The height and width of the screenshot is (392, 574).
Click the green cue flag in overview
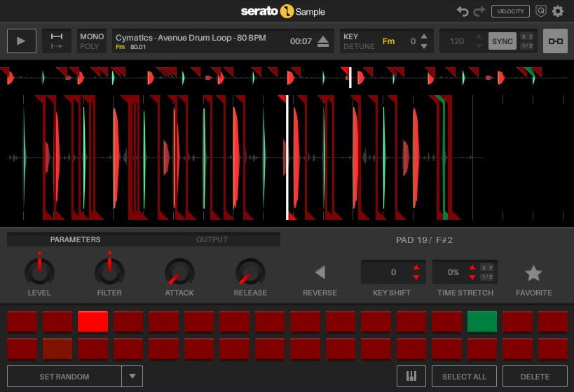530,72
